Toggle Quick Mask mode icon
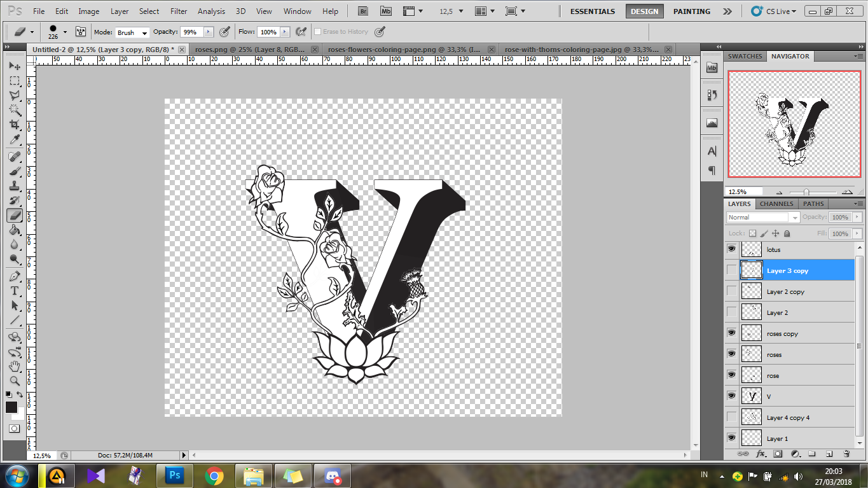The height and width of the screenshot is (488, 868). 14,429
